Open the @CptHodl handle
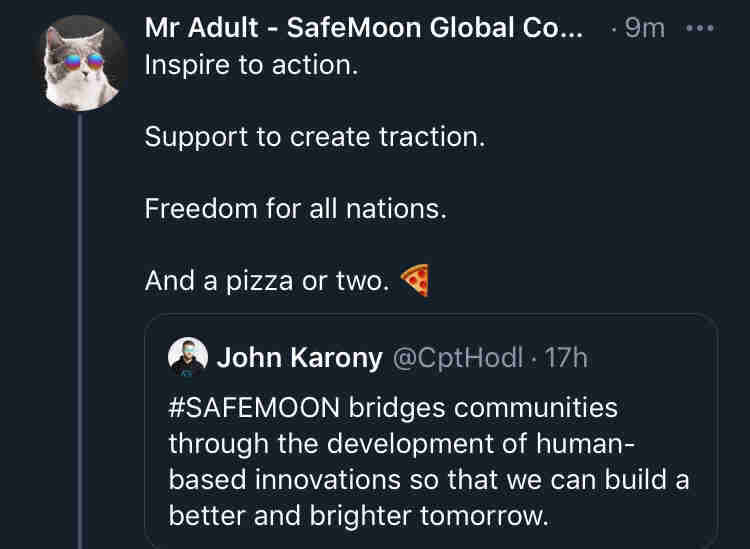This screenshot has height=549, width=750. tap(457, 357)
